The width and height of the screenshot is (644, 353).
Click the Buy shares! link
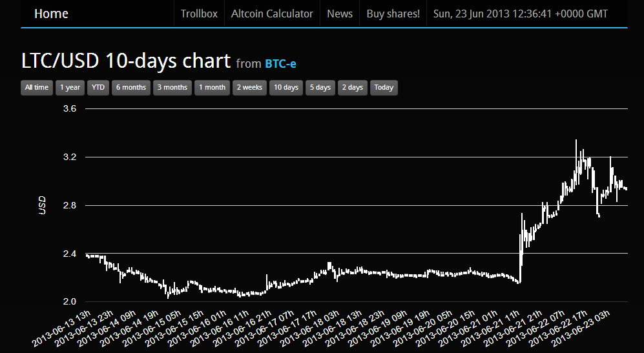click(x=393, y=14)
